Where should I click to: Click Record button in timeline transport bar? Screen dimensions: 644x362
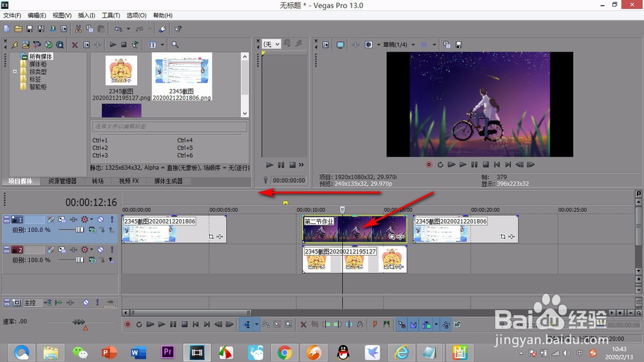tap(128, 325)
